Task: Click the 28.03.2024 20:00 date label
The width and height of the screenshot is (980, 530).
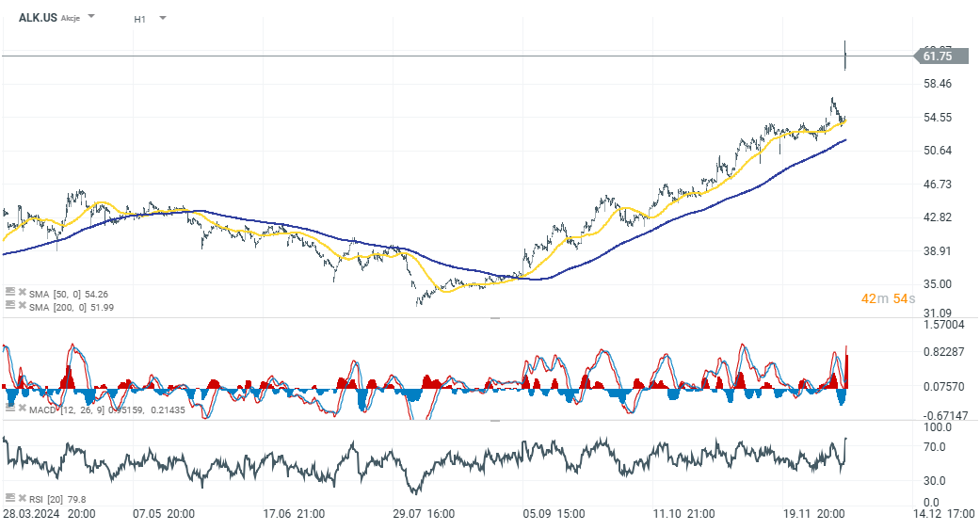Action: (x=49, y=514)
